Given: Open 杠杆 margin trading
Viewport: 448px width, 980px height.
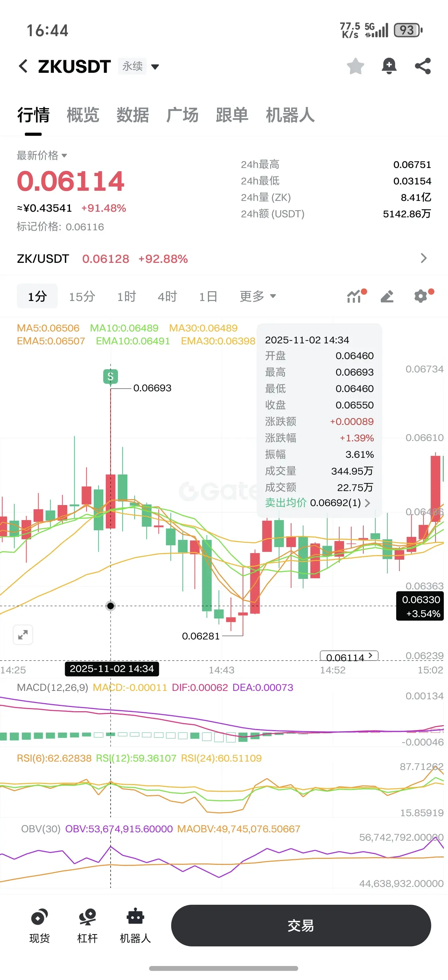Looking at the screenshot, I should (87, 926).
